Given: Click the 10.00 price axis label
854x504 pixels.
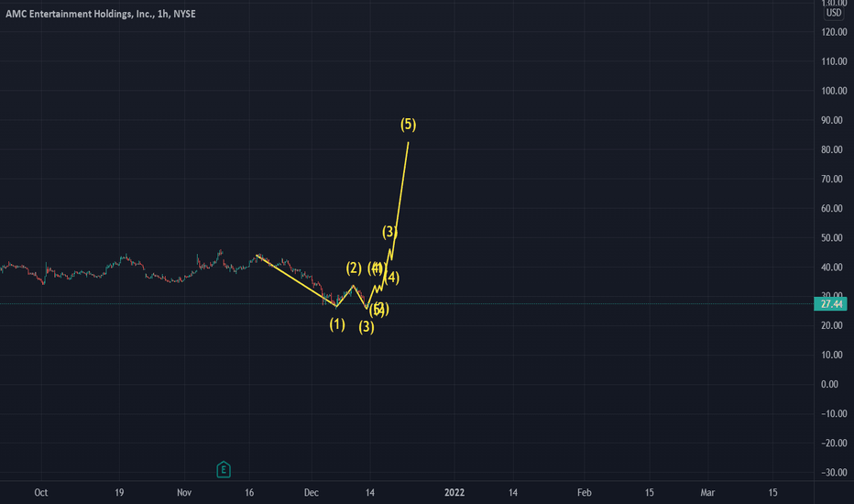Looking at the screenshot, I should point(832,356).
